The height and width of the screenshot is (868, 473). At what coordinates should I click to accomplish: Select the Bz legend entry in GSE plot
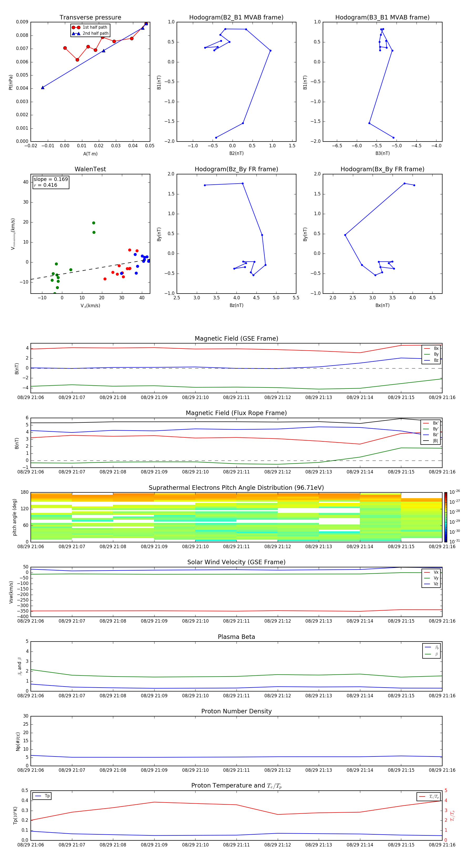[x=431, y=360]
